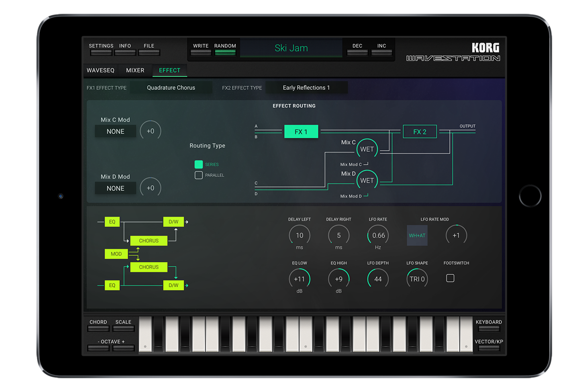Open FX1 effect type Quadrature Chorus selector
Viewport: 588px width, 392px height.
click(171, 88)
